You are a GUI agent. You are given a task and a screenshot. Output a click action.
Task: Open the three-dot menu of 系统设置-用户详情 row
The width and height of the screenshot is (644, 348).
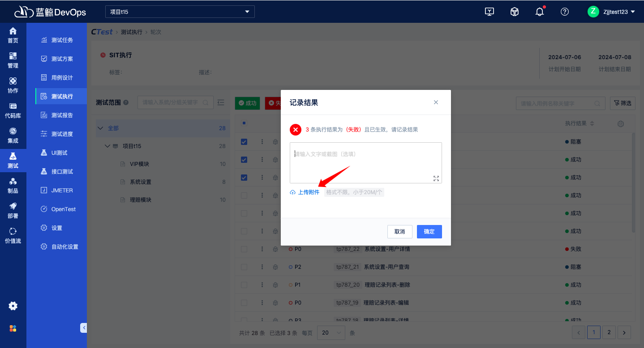[x=262, y=249]
